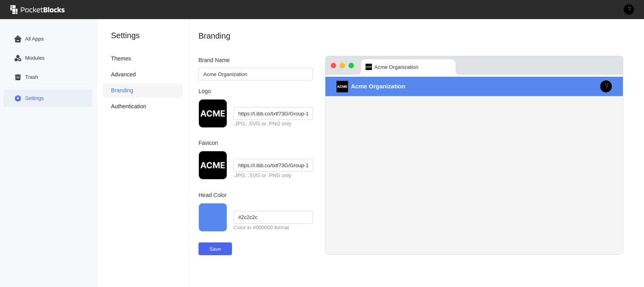Screen dimensions: 644x287
Task: Click the Settings hexagon icon
Action: click(x=18, y=98)
